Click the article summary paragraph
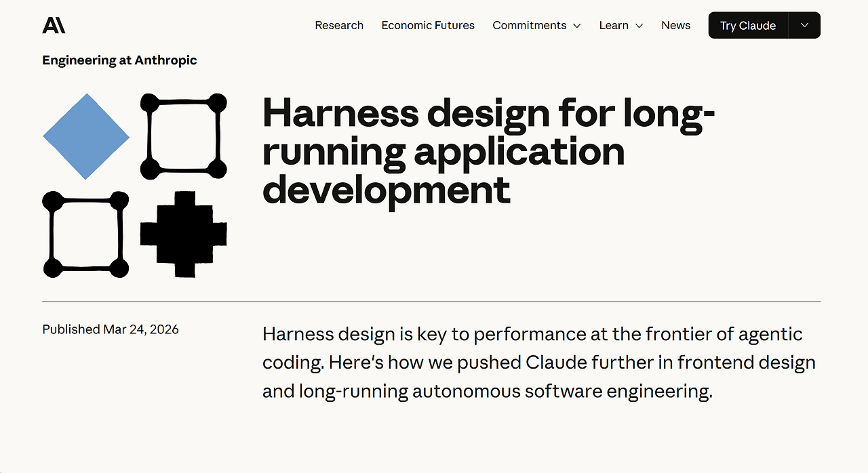The image size is (868, 473). point(538,363)
